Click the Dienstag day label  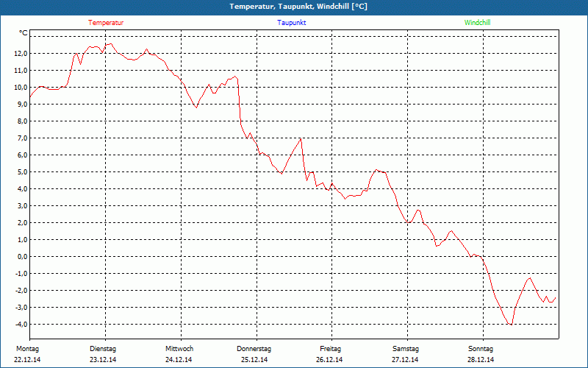point(103,349)
